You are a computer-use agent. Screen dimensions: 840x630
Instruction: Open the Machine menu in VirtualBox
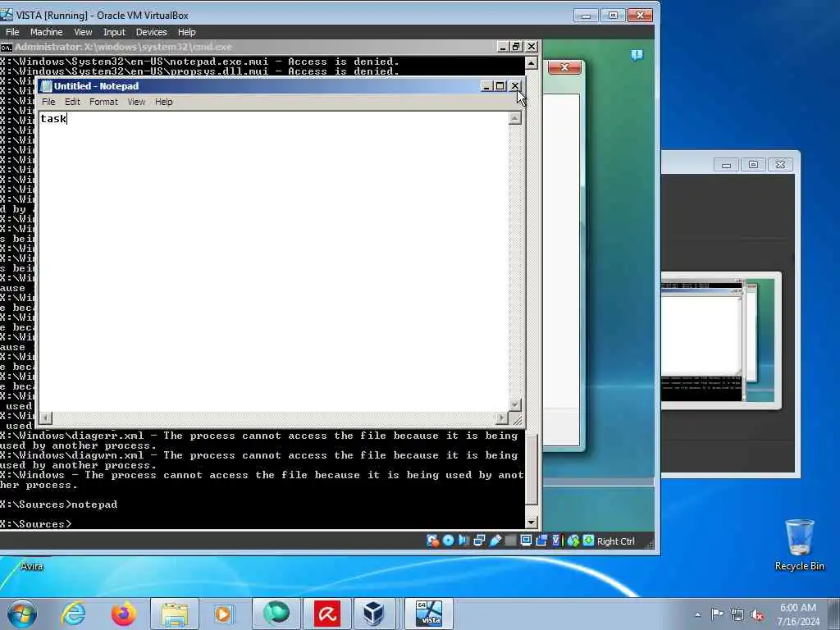point(46,32)
